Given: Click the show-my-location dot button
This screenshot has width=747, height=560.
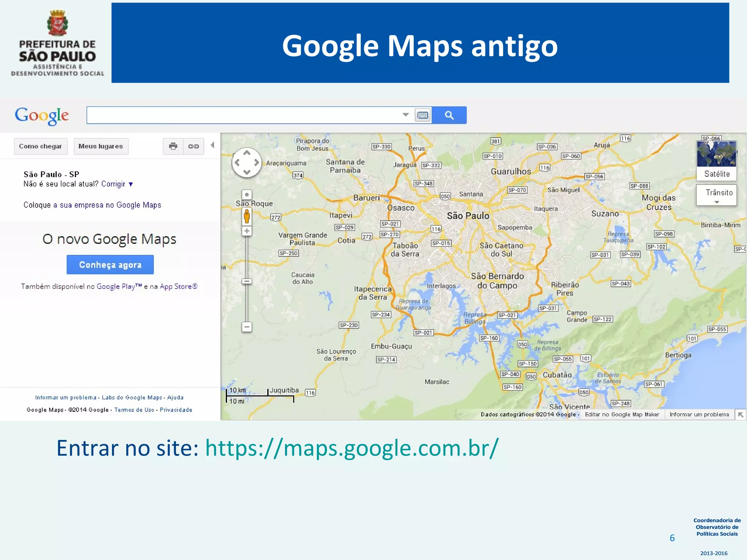Looking at the screenshot, I should (247, 195).
